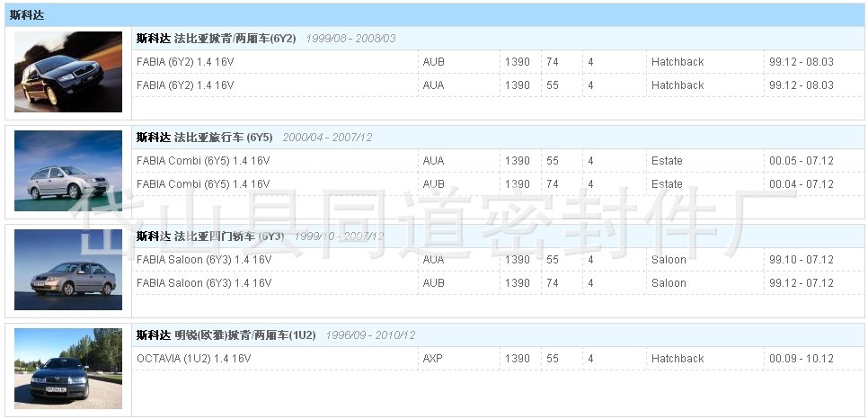Click the 斯科达 brand header bar
Image resolution: width=868 pixels, height=419 pixels.
pos(434,15)
